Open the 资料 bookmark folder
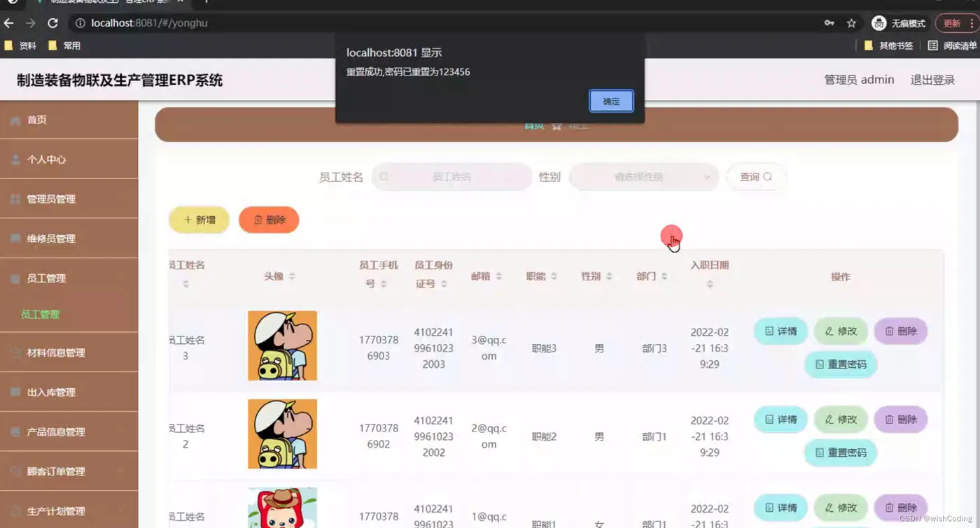 pos(20,45)
